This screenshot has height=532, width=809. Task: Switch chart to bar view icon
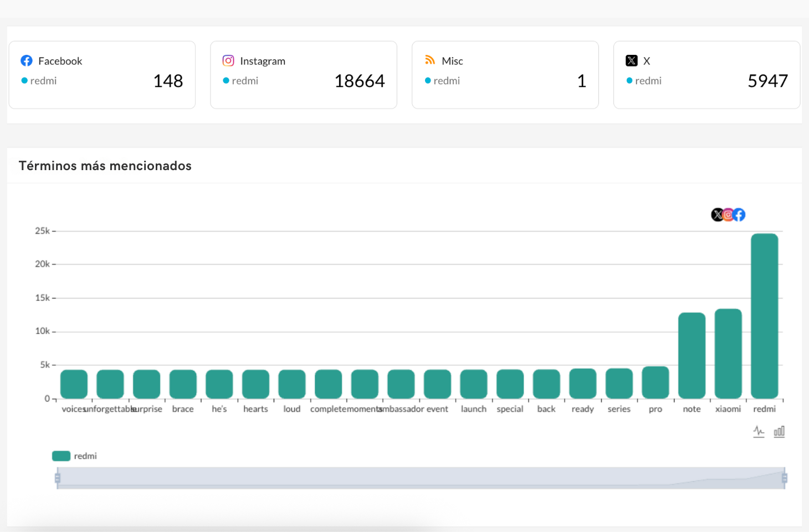point(779,431)
